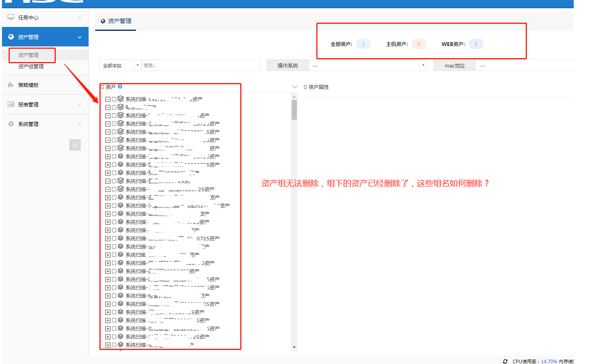Image resolution: width=594 pixels, height=364 pixels.
Task: Expand the 系统扫描-生 group with its plus box
Action: tap(108, 247)
